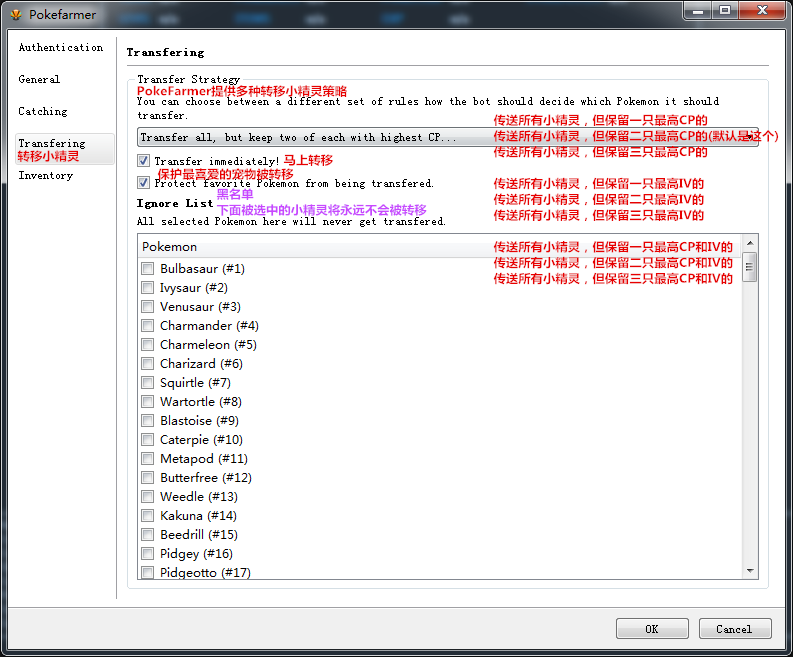Check the Butterfree (#12) checkbox
The height and width of the screenshot is (657, 793).
148,477
